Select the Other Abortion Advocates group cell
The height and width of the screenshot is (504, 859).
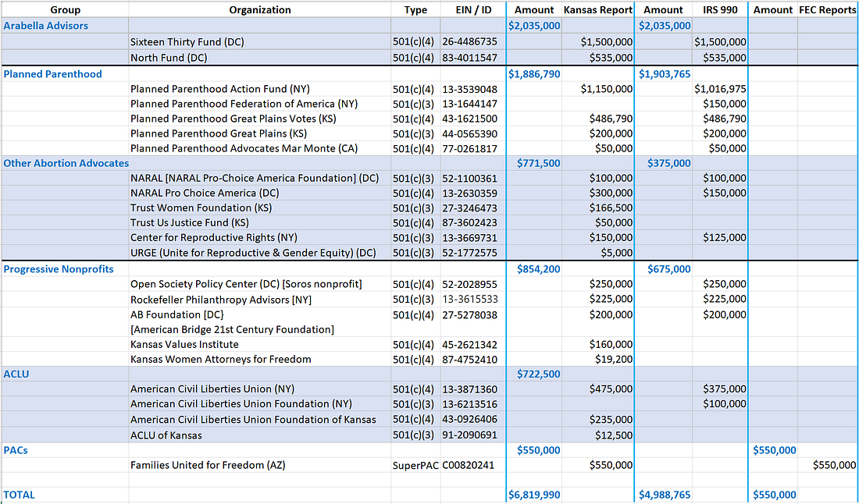point(65,163)
